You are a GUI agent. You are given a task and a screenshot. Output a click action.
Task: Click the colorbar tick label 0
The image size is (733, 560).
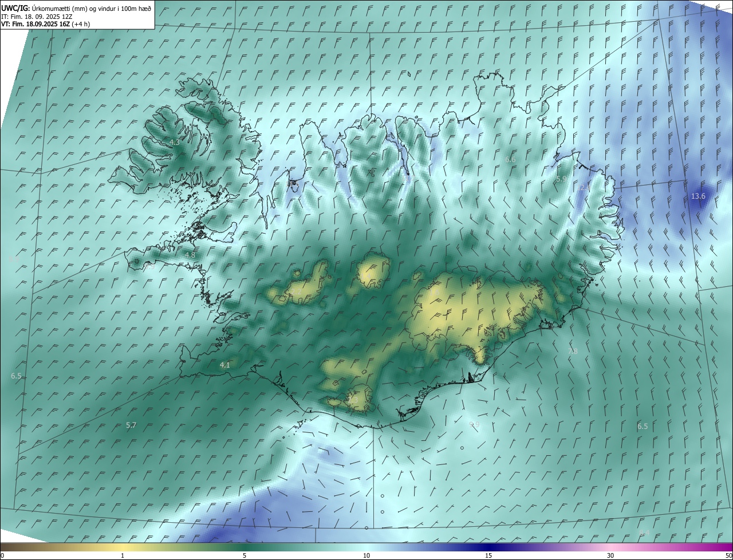click(2, 555)
